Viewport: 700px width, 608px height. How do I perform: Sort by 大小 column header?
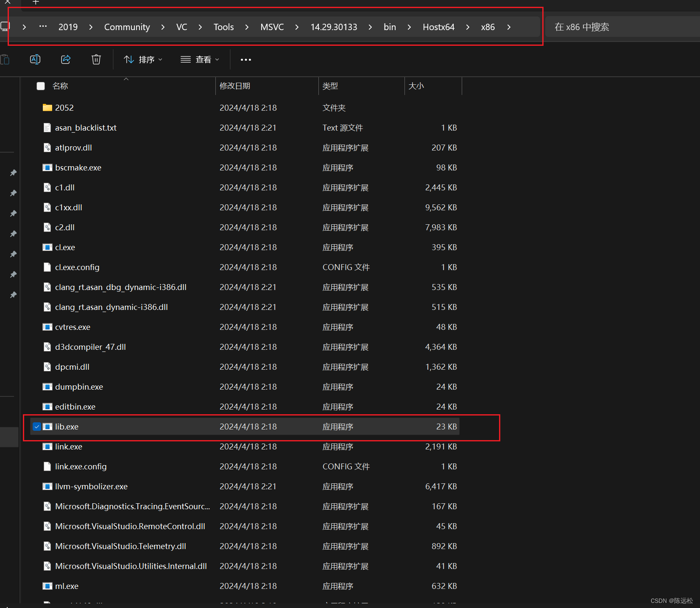pos(416,86)
